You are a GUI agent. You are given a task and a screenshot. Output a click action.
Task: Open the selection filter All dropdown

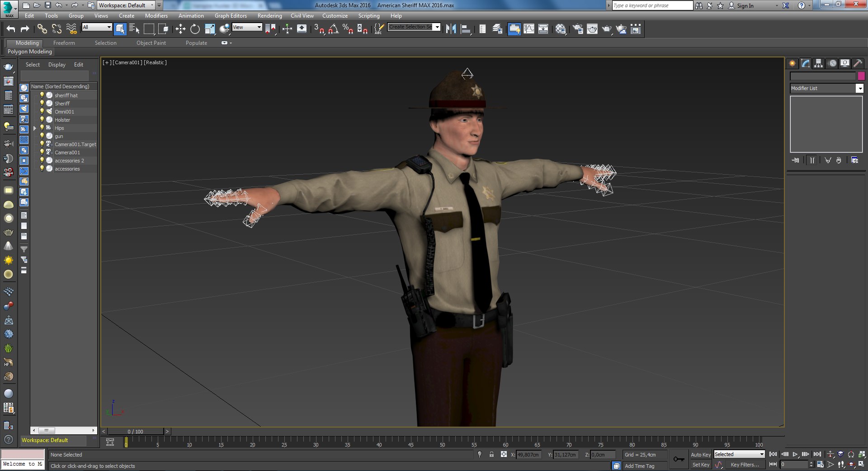[x=97, y=27]
